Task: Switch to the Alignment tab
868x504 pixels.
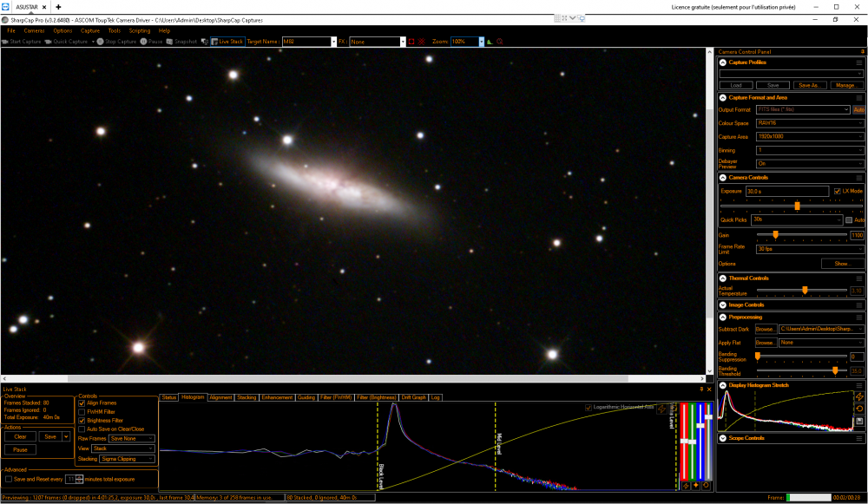Action: [x=220, y=397]
